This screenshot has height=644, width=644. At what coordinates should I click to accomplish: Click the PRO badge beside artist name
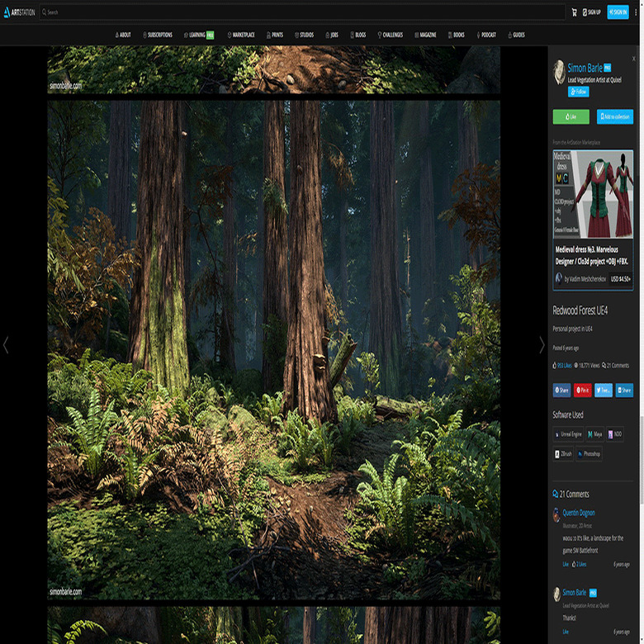(x=608, y=68)
